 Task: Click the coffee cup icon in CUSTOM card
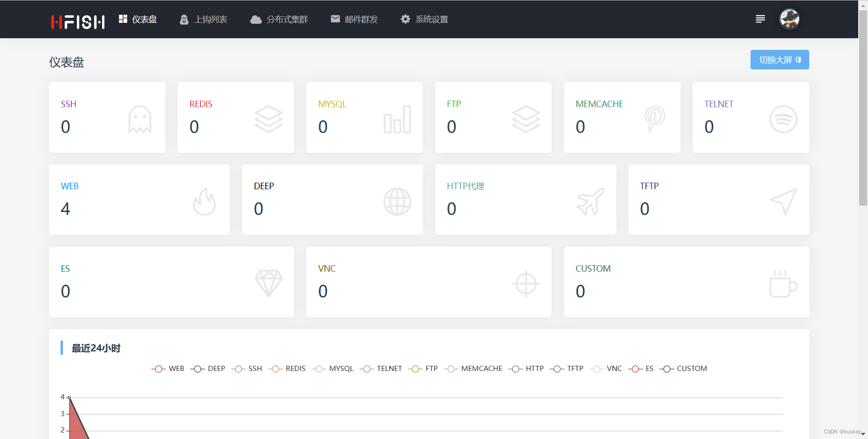[x=783, y=283]
